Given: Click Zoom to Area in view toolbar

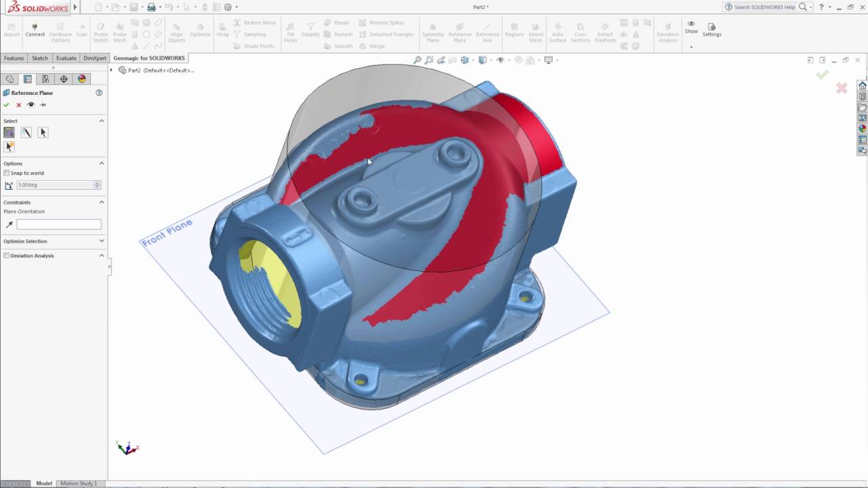Looking at the screenshot, I should (x=429, y=60).
